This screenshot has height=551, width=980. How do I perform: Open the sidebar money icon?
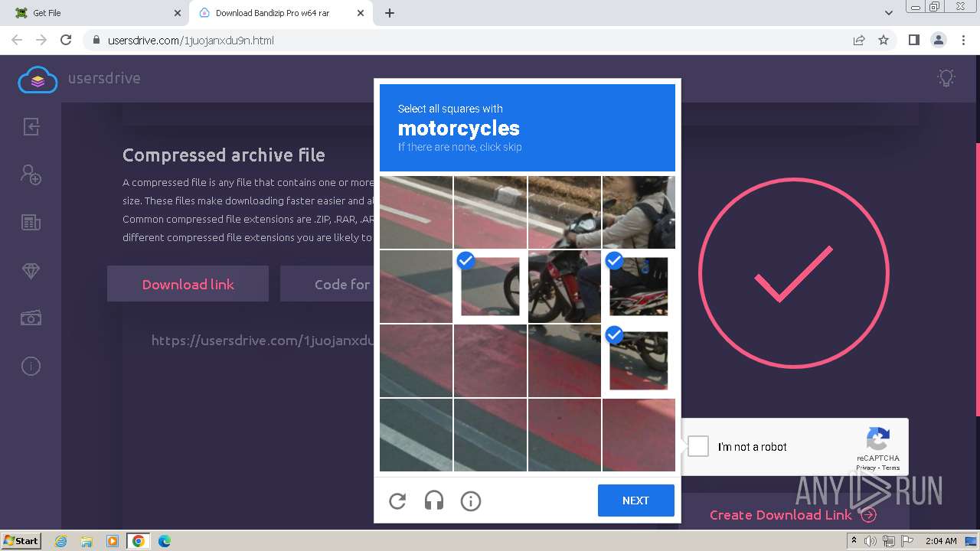[31, 318]
